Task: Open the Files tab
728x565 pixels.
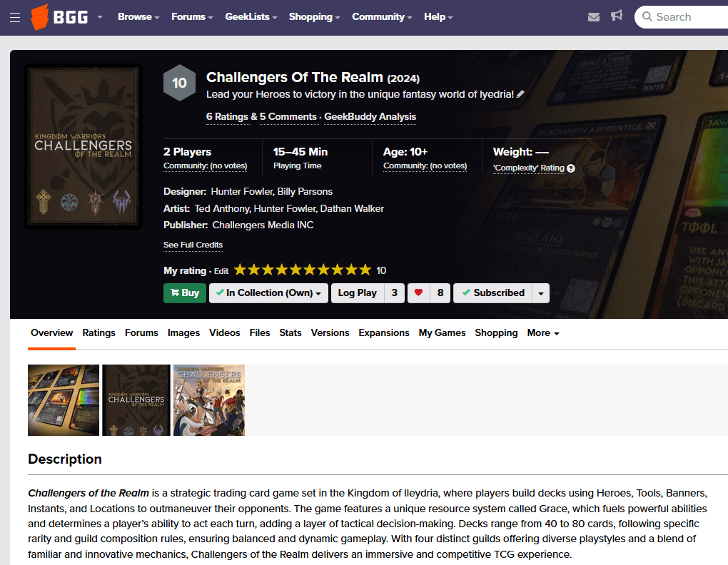Action: click(x=260, y=333)
